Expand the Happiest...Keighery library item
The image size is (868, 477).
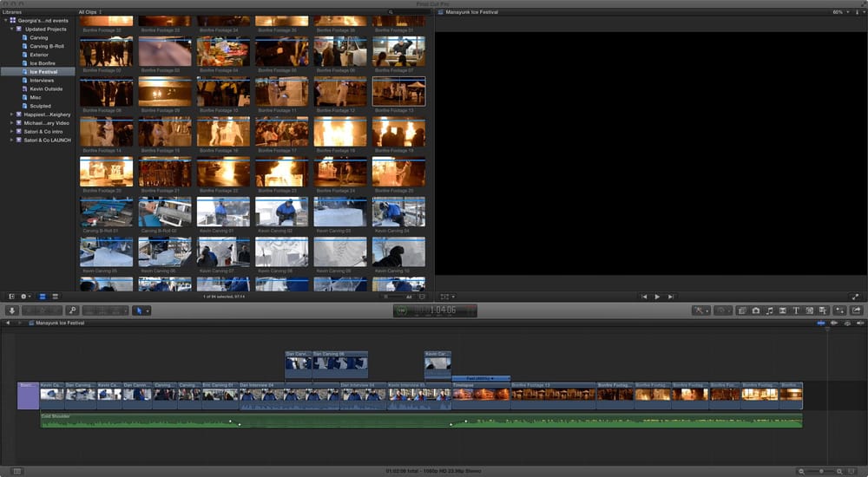(11, 114)
